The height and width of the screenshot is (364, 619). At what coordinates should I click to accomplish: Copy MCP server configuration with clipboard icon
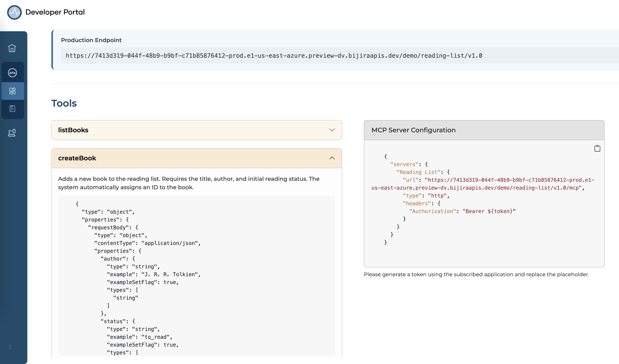point(597,148)
